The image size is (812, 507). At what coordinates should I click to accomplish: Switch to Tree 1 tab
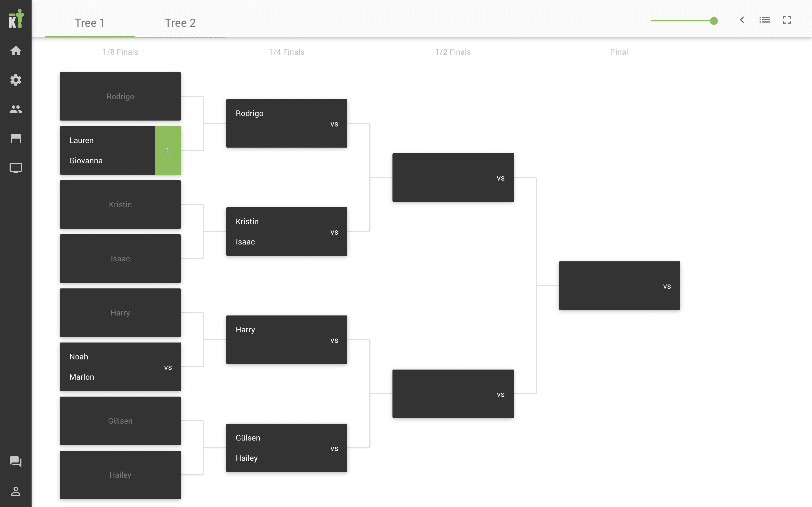(x=89, y=23)
